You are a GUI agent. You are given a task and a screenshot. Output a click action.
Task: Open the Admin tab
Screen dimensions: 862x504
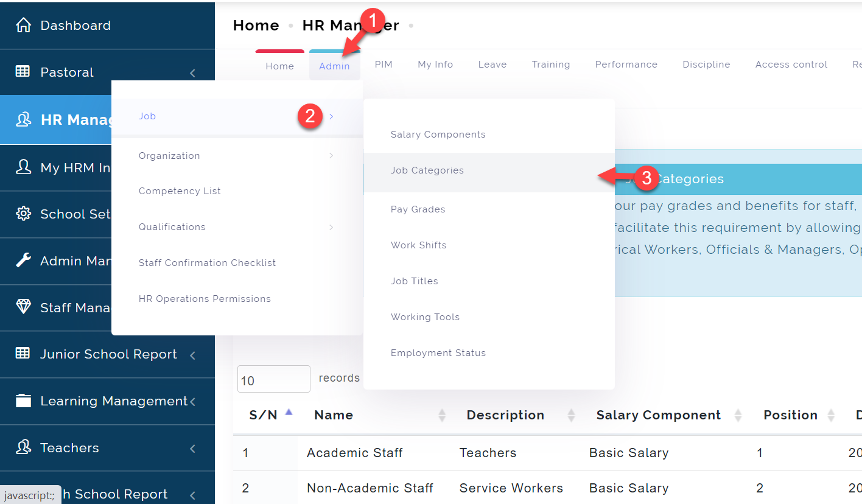pos(334,66)
